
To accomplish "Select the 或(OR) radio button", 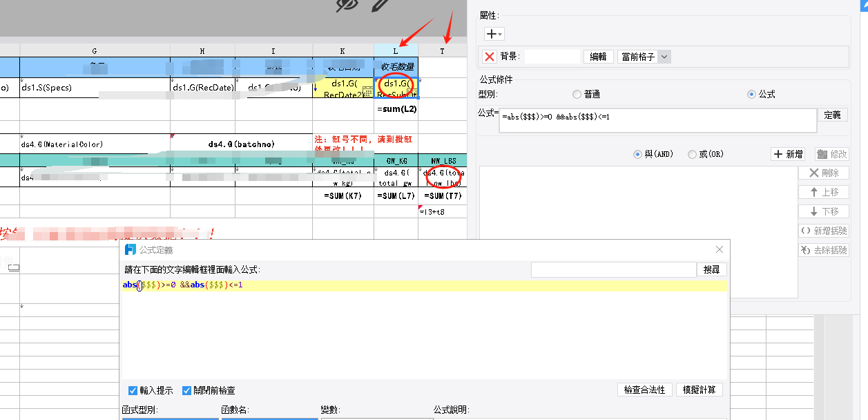I will pyautogui.click(x=692, y=155).
